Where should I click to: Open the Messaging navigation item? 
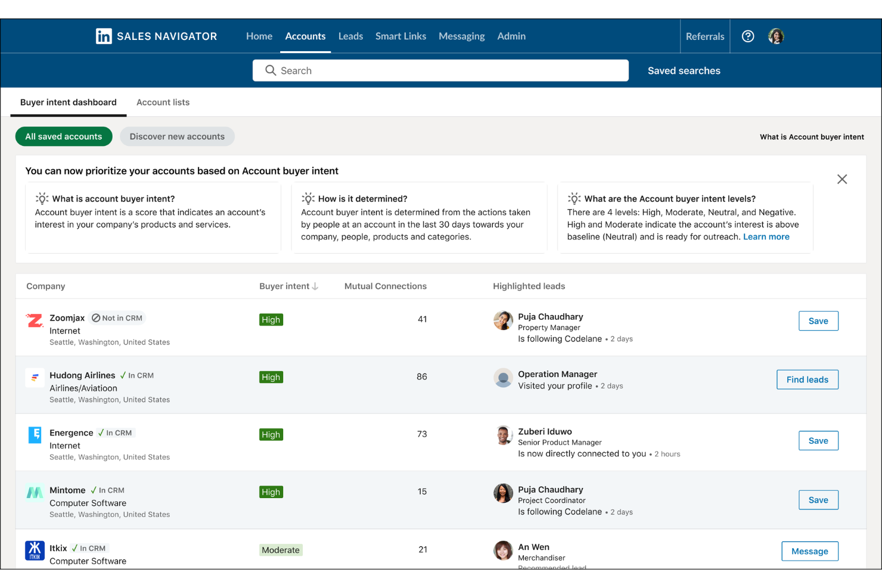pos(461,36)
